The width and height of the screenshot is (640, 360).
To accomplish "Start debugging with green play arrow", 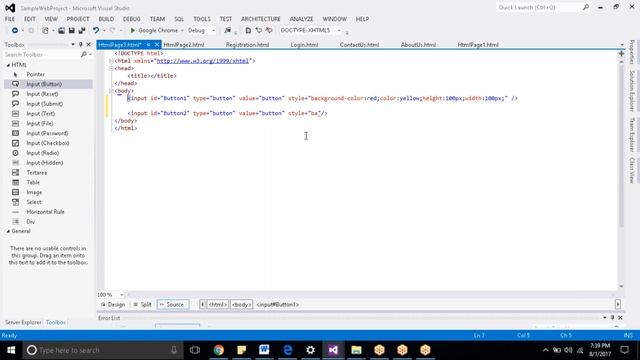I will (132, 31).
